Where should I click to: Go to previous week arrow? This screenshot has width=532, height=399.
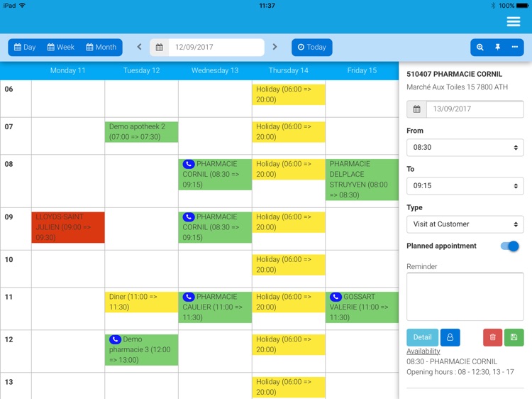click(139, 47)
